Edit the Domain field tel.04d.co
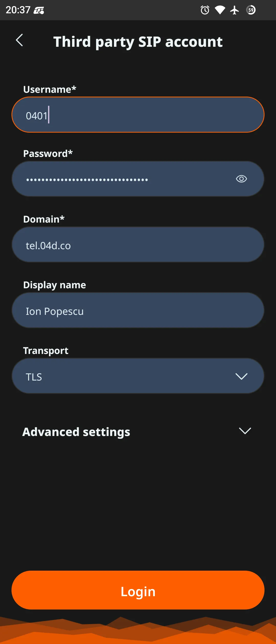276x644 pixels. (138, 245)
